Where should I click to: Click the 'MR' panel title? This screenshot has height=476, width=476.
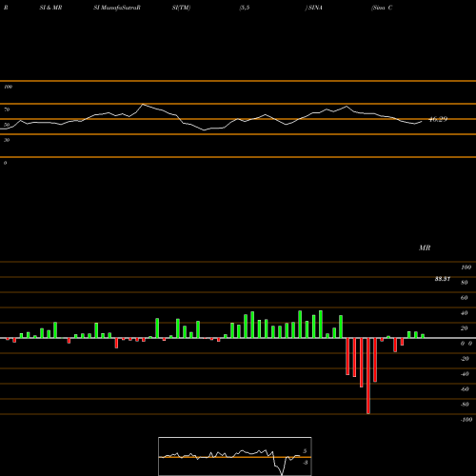[x=425, y=248]
